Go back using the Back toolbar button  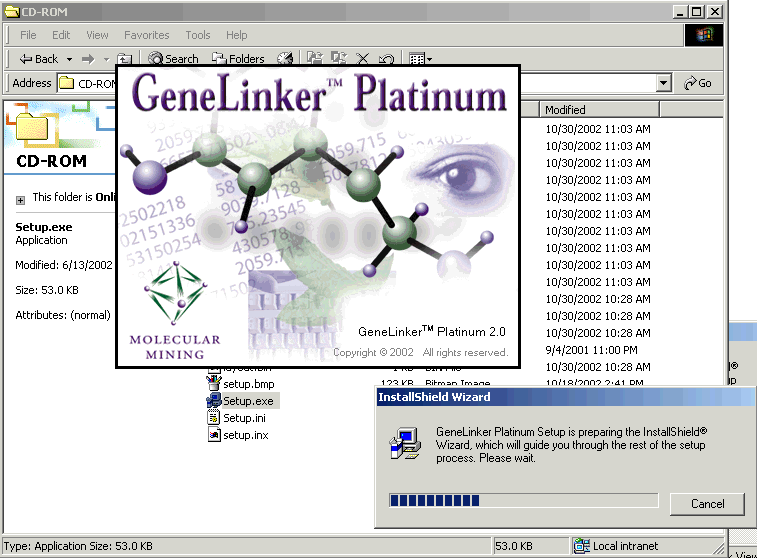(x=39, y=59)
